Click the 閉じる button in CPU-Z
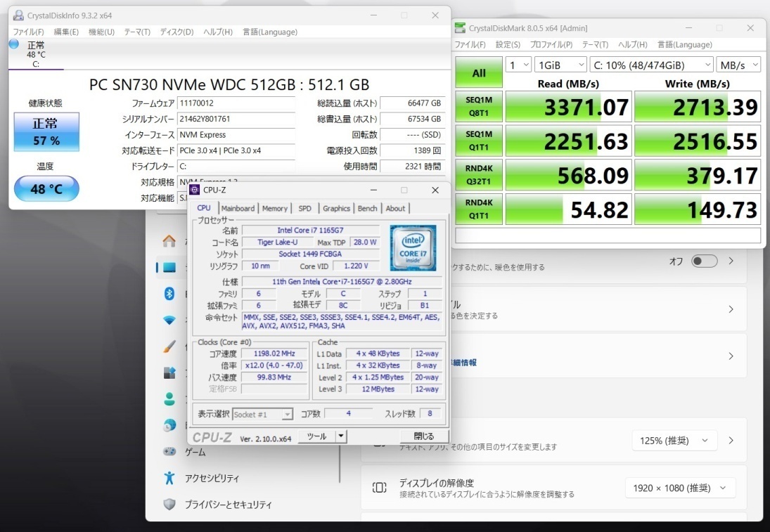This screenshot has width=770, height=532. click(424, 436)
